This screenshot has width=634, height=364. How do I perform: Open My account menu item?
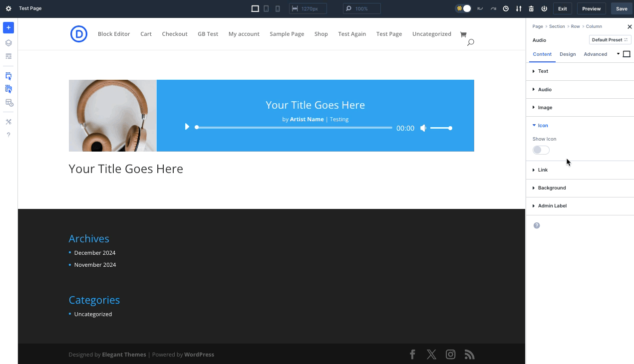point(244,34)
